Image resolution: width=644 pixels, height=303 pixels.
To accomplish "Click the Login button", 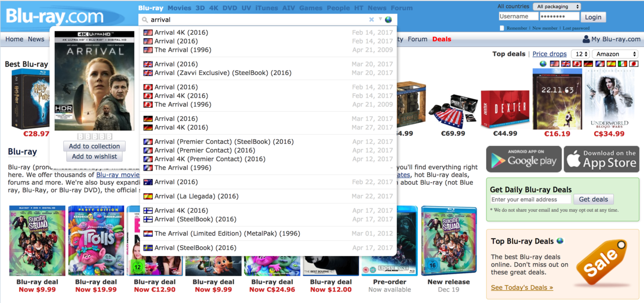I will tap(593, 17).
